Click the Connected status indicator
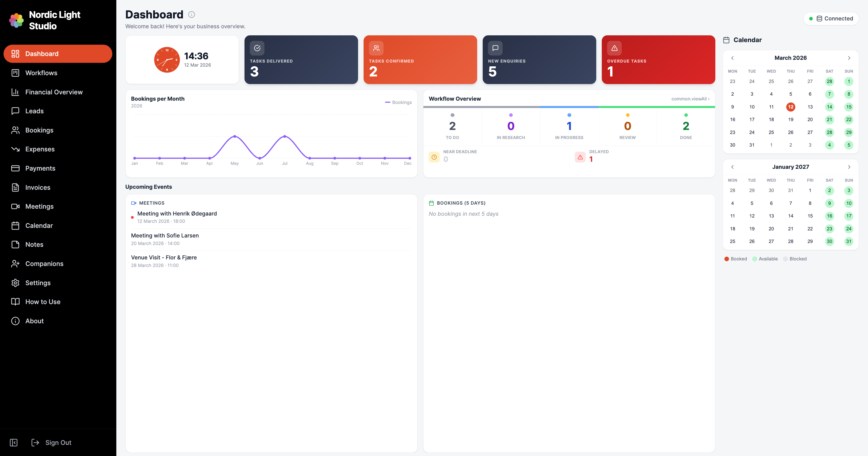Screen dimensions: 868x456 pyautogui.click(x=831, y=18)
